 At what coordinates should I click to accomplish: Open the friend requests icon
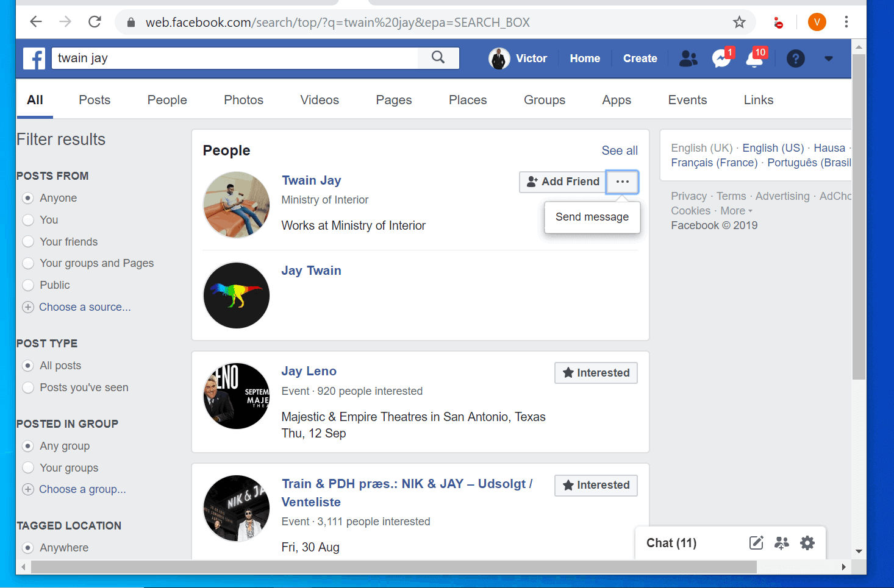point(688,58)
